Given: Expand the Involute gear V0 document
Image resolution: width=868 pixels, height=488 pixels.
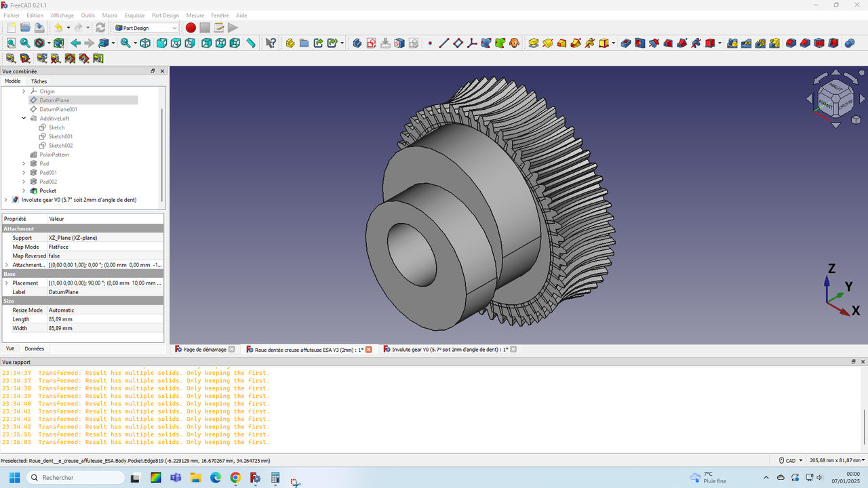Looking at the screenshot, I should pyautogui.click(x=6, y=200).
